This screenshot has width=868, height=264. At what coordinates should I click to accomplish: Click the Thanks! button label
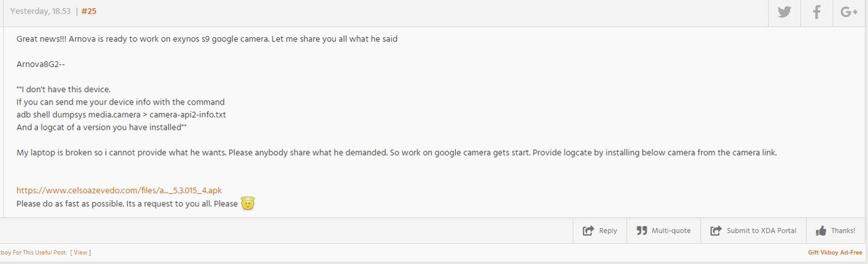[843, 231]
